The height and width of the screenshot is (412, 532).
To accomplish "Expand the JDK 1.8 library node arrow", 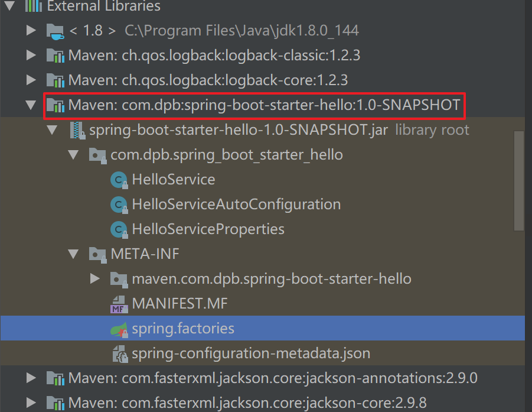I will [x=31, y=30].
